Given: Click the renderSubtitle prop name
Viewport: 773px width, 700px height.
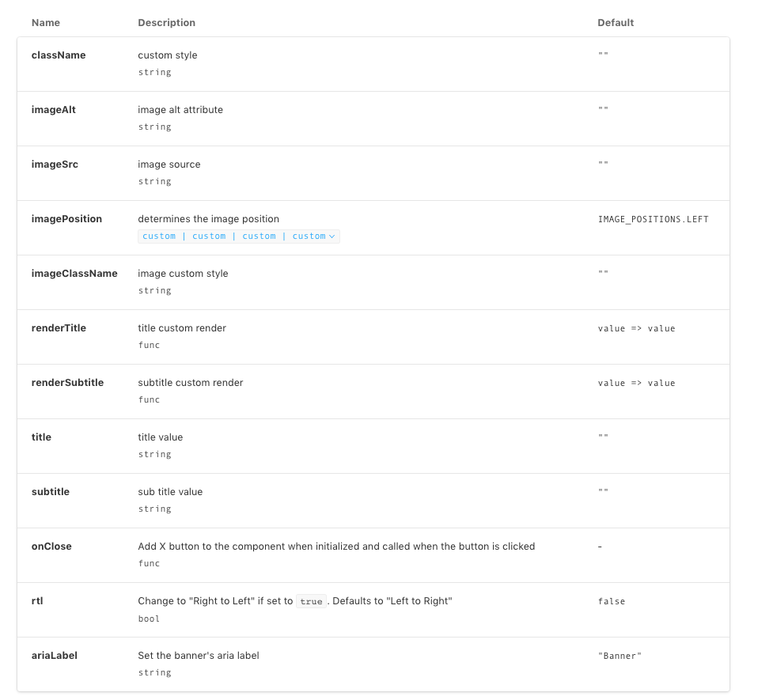Looking at the screenshot, I should [67, 383].
